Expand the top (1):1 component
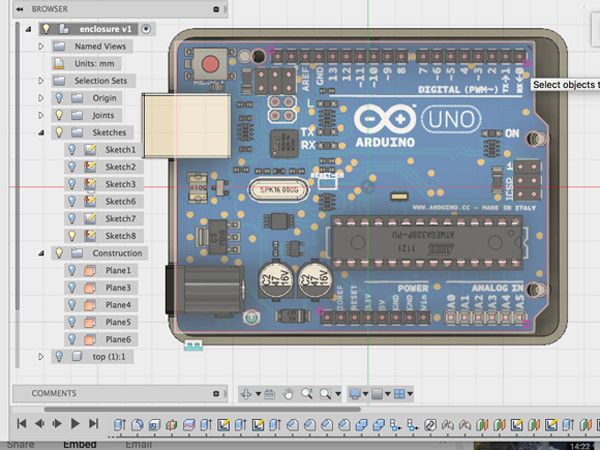Screen dimensions: 600x450 pos(41,357)
